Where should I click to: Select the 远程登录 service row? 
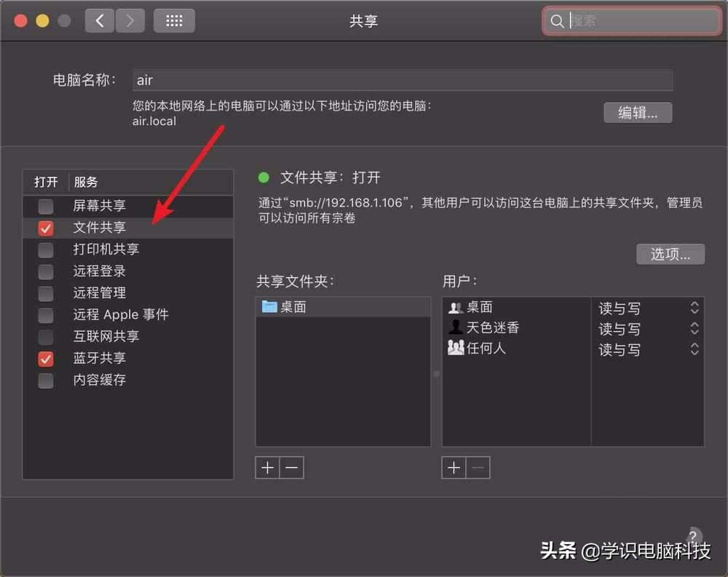pyautogui.click(x=128, y=271)
